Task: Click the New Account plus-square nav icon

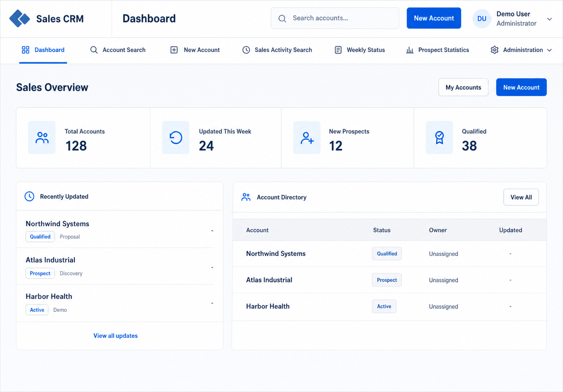Action: tap(174, 50)
